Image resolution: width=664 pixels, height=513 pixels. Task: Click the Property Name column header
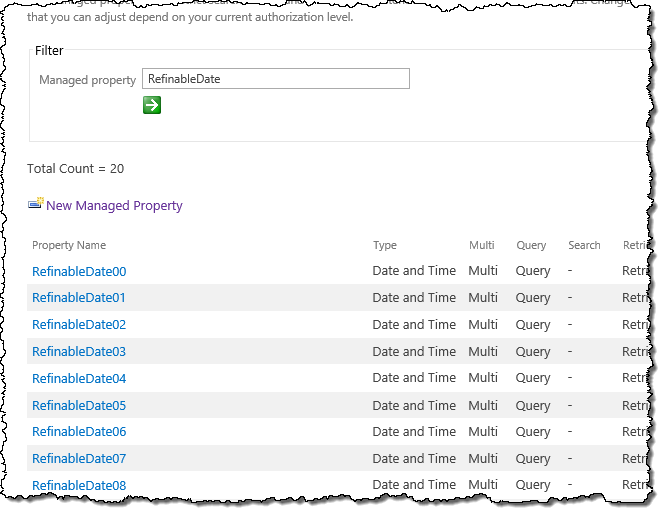point(69,245)
